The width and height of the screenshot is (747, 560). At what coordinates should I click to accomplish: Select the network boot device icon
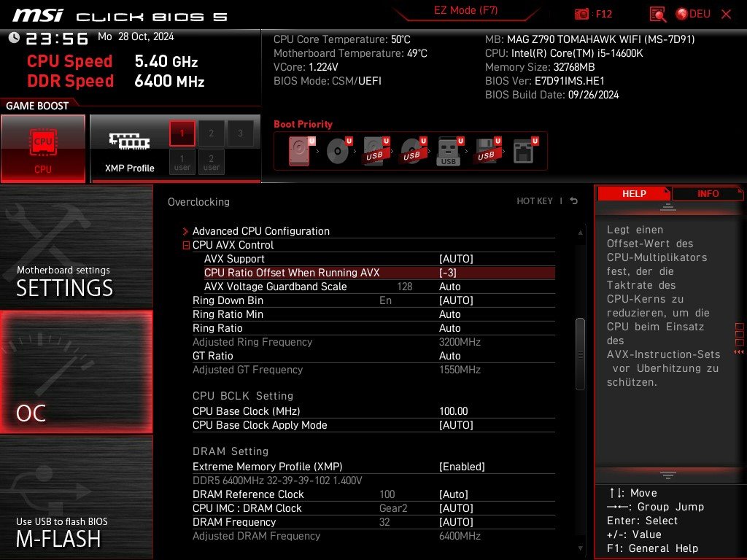[x=525, y=151]
